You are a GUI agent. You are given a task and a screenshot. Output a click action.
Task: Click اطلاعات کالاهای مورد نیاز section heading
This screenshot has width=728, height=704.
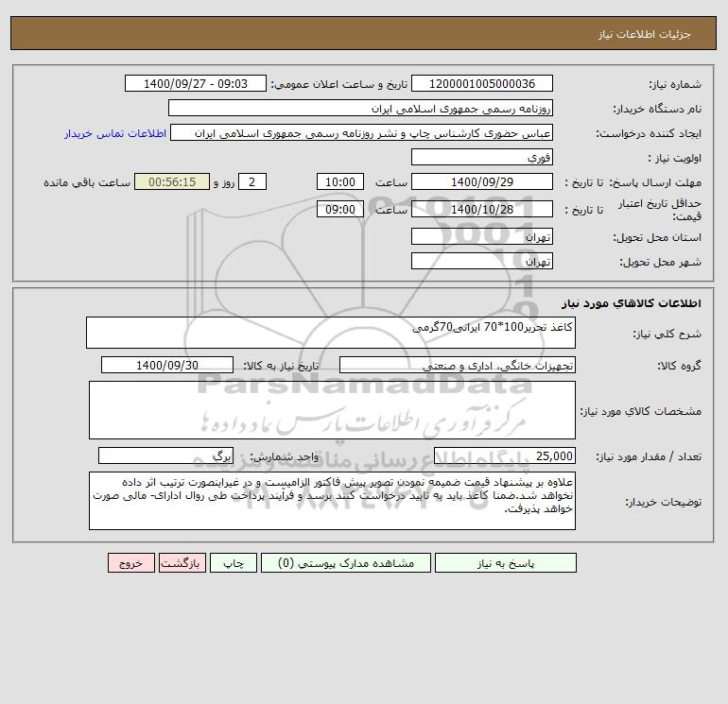coord(632,303)
